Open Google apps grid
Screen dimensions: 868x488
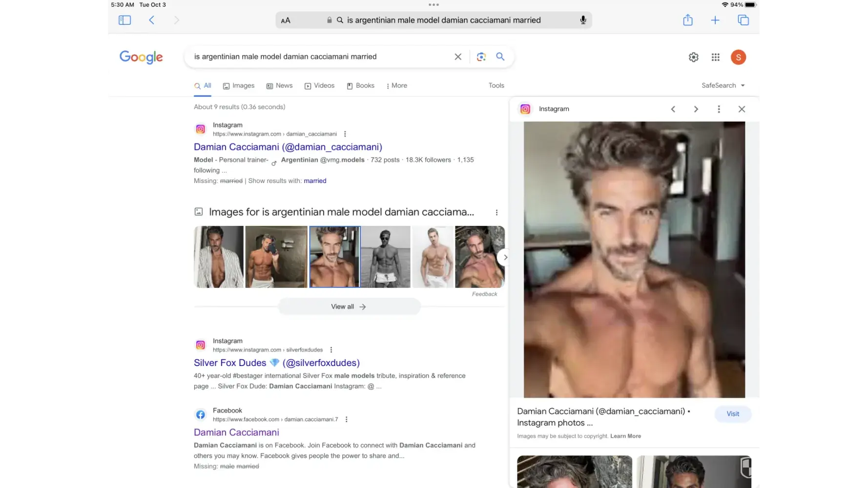pos(715,57)
